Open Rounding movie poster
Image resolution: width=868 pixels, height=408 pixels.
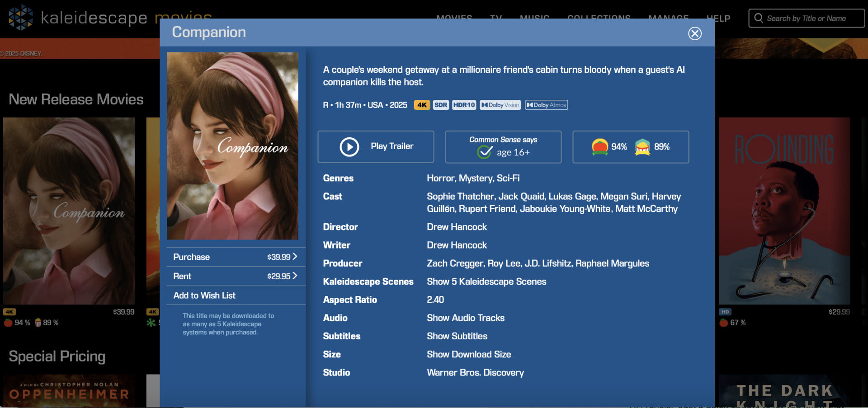(784, 211)
